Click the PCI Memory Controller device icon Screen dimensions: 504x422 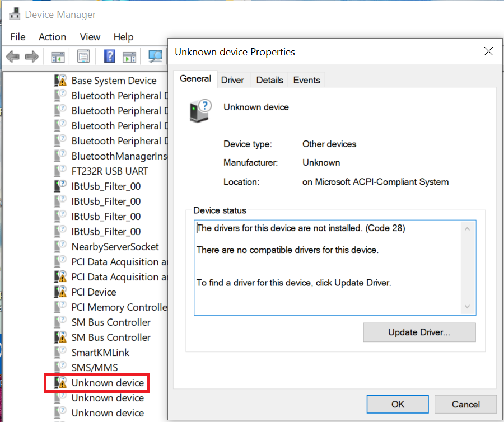point(60,307)
